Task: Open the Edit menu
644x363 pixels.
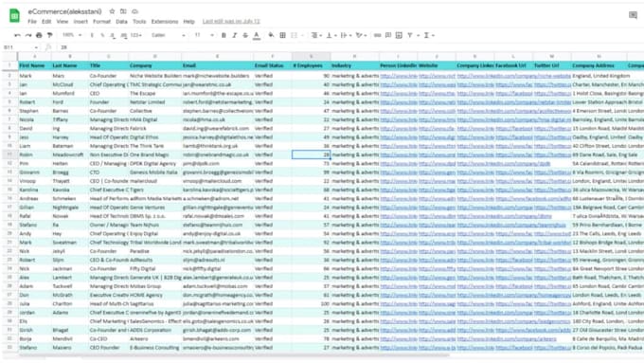Action: [x=46, y=22]
